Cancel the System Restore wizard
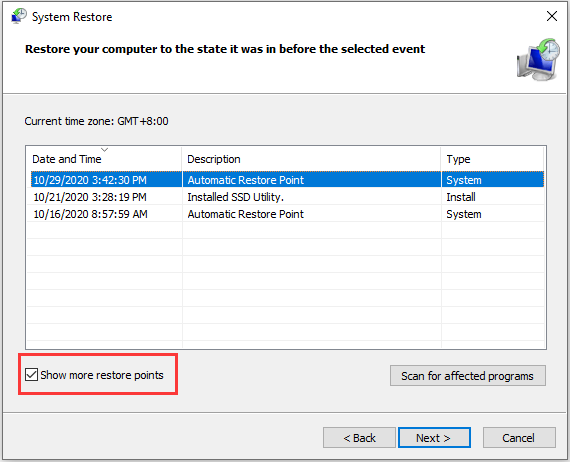 [519, 438]
